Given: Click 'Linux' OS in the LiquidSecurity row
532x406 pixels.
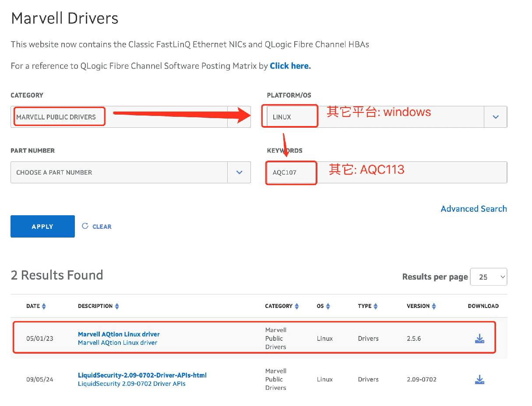Looking at the screenshot, I should 325,380.
